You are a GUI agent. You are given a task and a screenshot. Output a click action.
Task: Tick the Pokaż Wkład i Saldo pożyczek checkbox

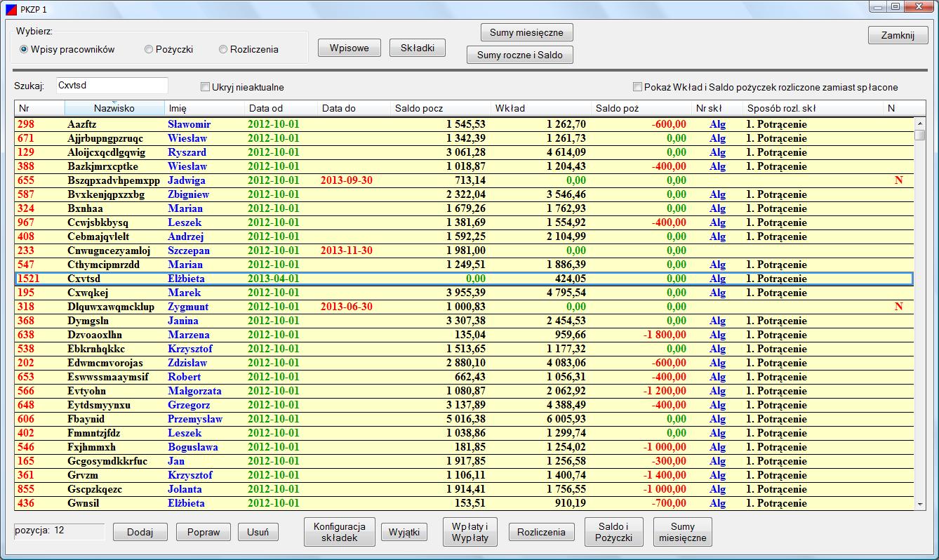[x=637, y=88]
